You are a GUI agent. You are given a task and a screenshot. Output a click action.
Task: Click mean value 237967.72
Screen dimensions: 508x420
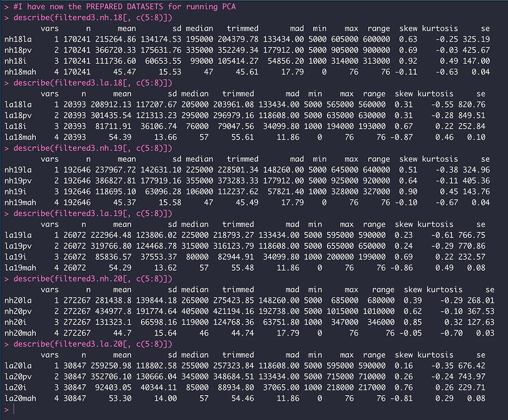pyautogui.click(x=116, y=170)
